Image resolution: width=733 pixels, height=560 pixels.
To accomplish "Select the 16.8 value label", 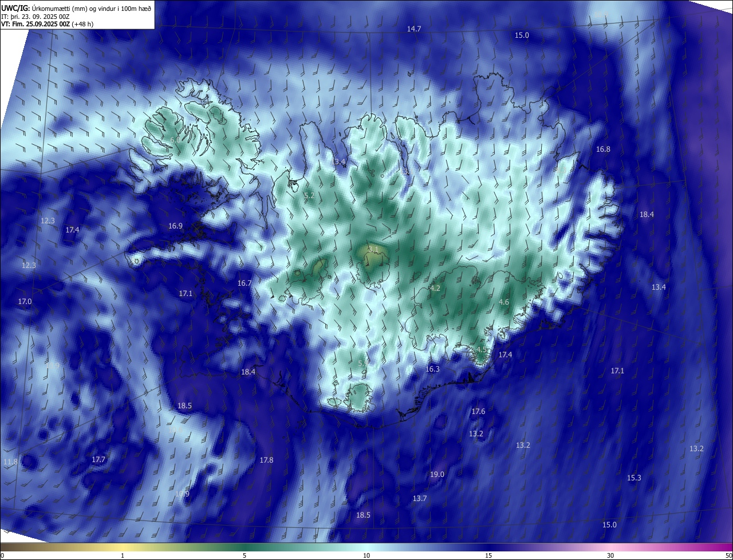I will [x=603, y=149].
